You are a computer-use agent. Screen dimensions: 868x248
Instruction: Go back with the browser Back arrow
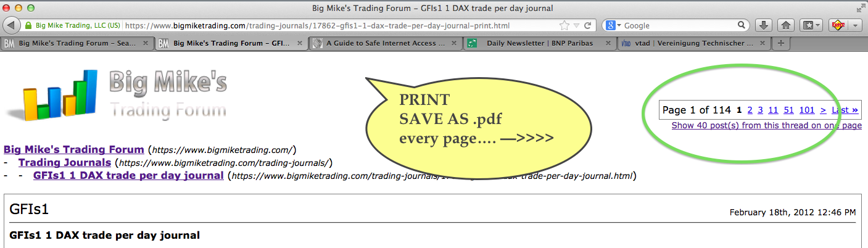[x=12, y=26]
